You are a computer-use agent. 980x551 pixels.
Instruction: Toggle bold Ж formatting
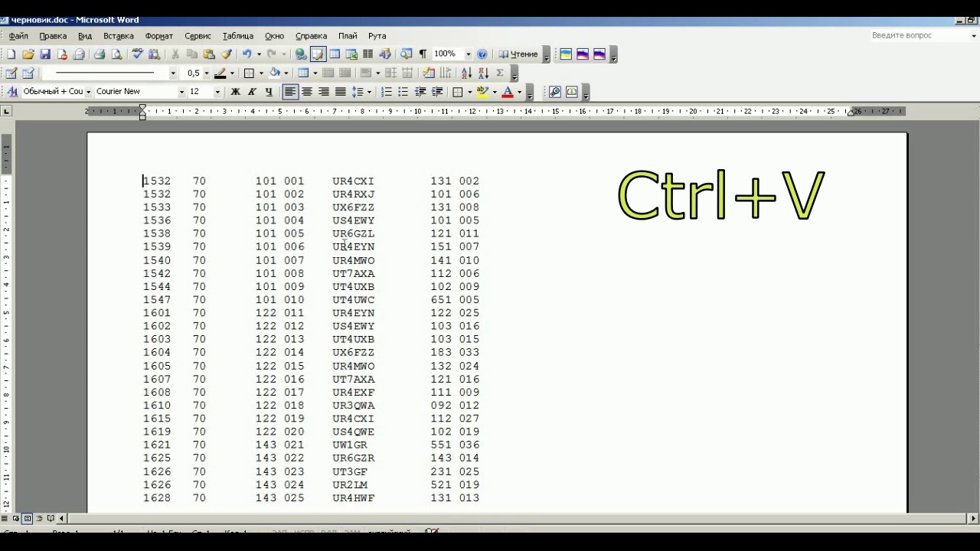click(x=235, y=92)
